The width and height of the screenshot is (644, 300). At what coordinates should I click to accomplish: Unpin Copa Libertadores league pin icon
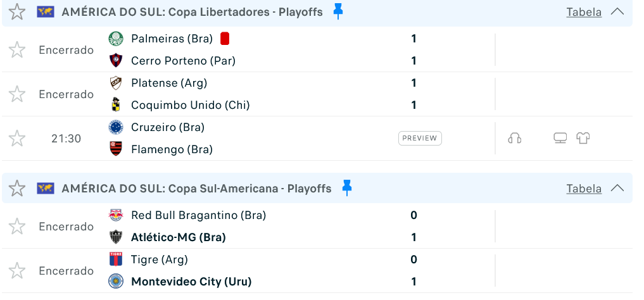338,12
